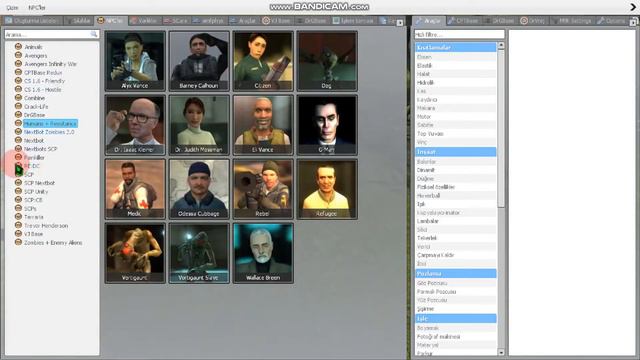
Task: Select the Elastik constraint tool
Action: (424, 65)
